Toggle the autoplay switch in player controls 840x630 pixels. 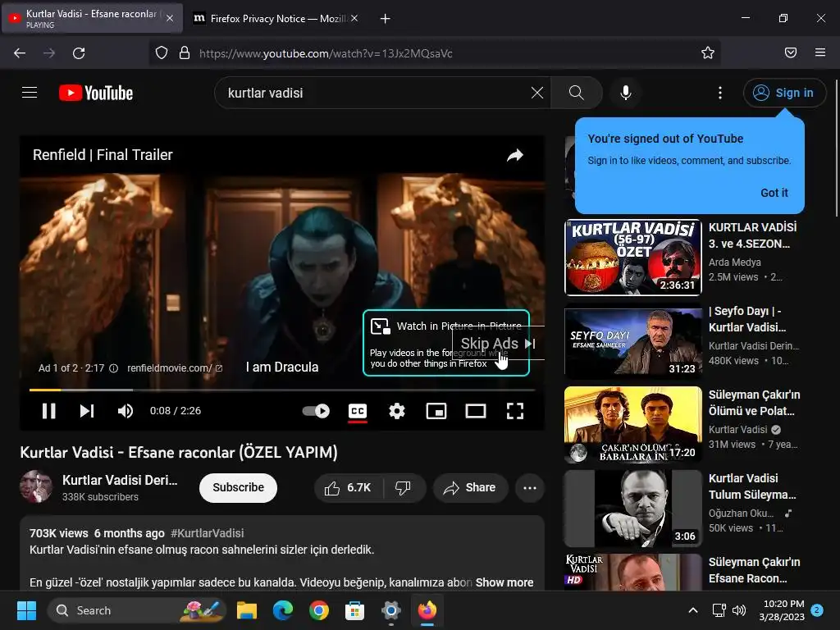316,411
